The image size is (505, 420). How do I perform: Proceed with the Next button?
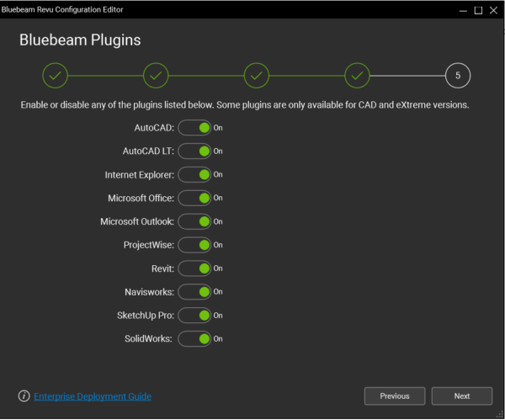point(462,396)
